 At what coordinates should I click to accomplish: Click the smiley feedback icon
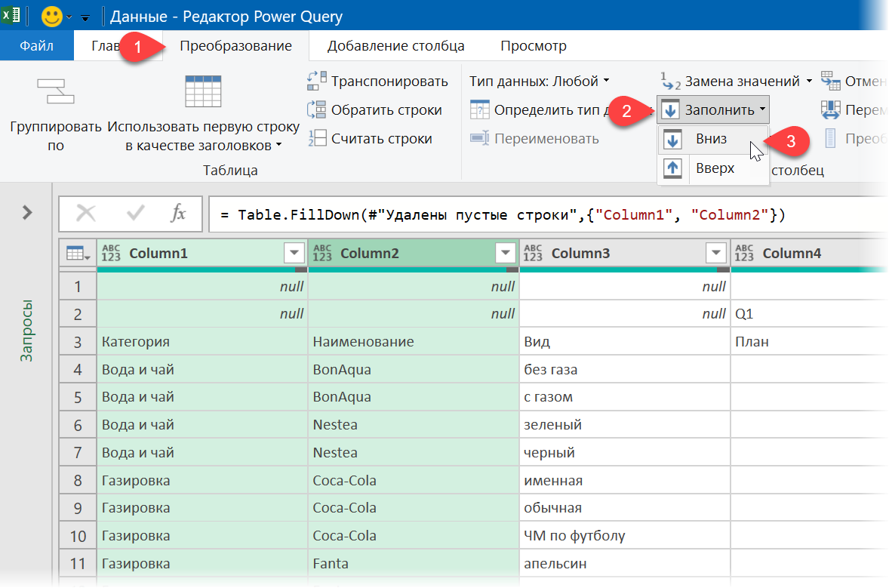tap(51, 17)
